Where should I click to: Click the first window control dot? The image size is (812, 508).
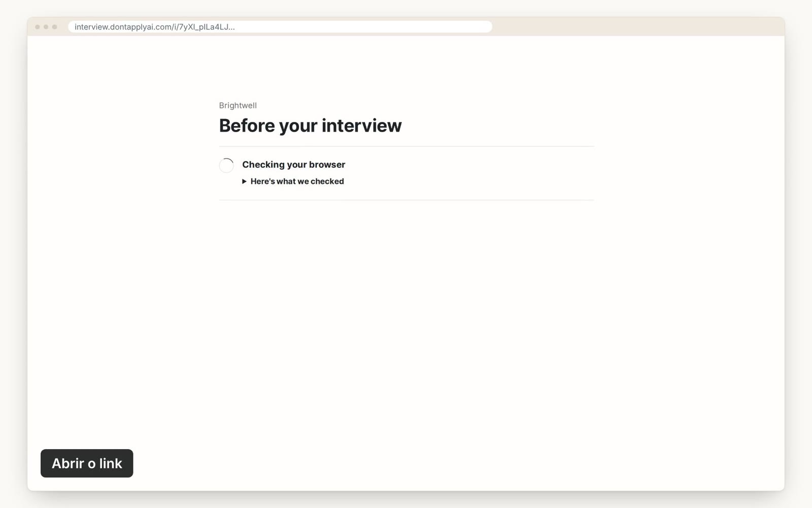38,27
